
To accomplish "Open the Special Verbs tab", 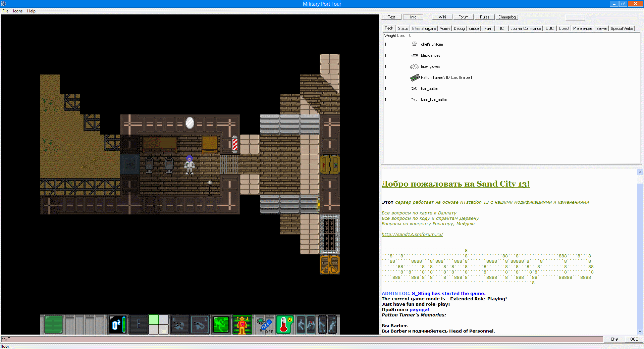I will tap(622, 29).
